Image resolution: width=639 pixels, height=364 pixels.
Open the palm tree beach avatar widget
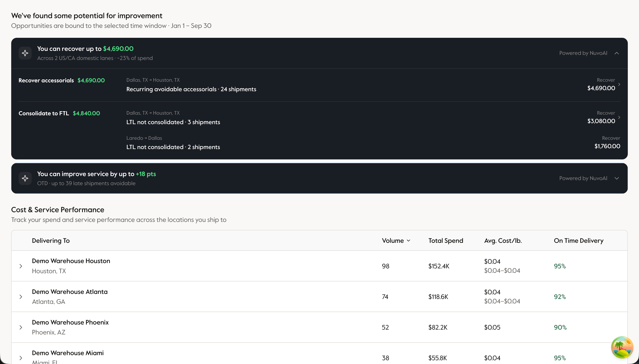coord(622,347)
